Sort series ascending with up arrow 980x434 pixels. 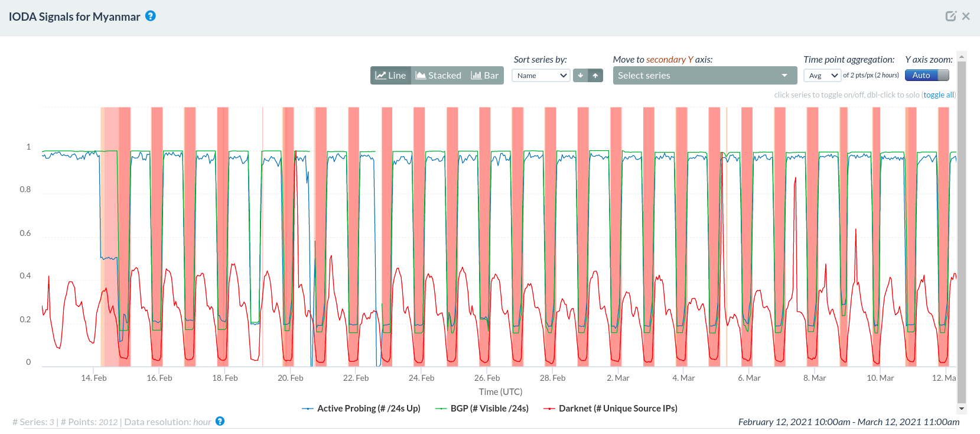(595, 76)
